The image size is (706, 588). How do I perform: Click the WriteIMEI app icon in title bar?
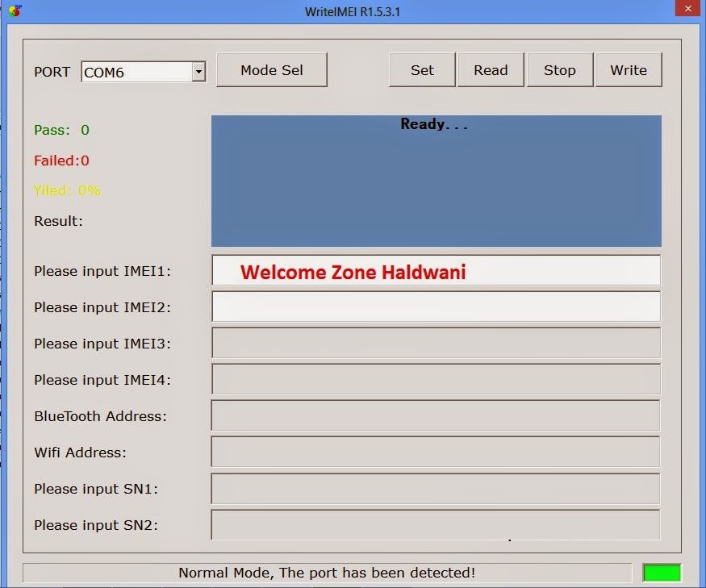coord(15,10)
